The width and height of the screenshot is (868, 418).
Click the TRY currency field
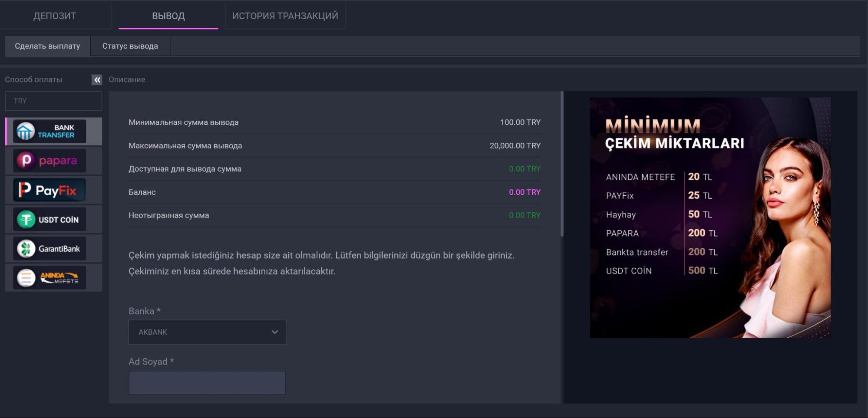pyautogui.click(x=53, y=101)
